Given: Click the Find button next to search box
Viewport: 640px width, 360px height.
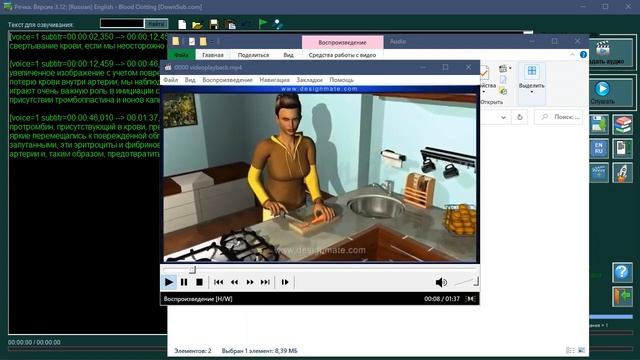Looking at the screenshot, I should (156, 24).
